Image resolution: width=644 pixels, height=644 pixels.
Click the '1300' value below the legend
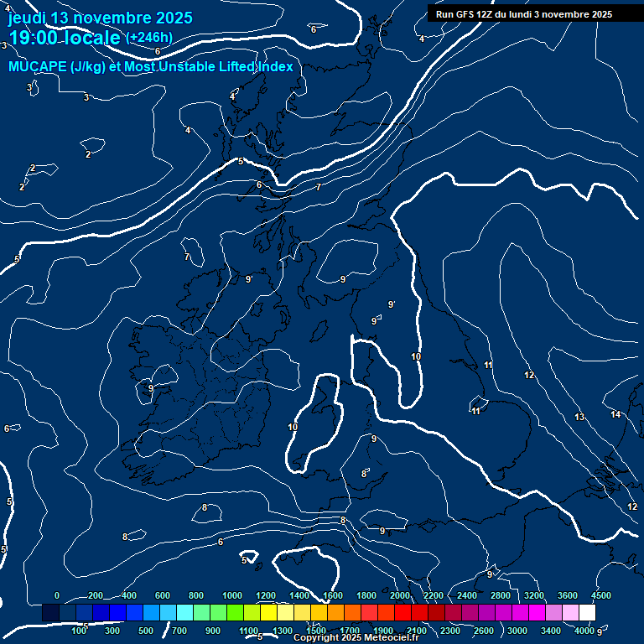(283, 631)
